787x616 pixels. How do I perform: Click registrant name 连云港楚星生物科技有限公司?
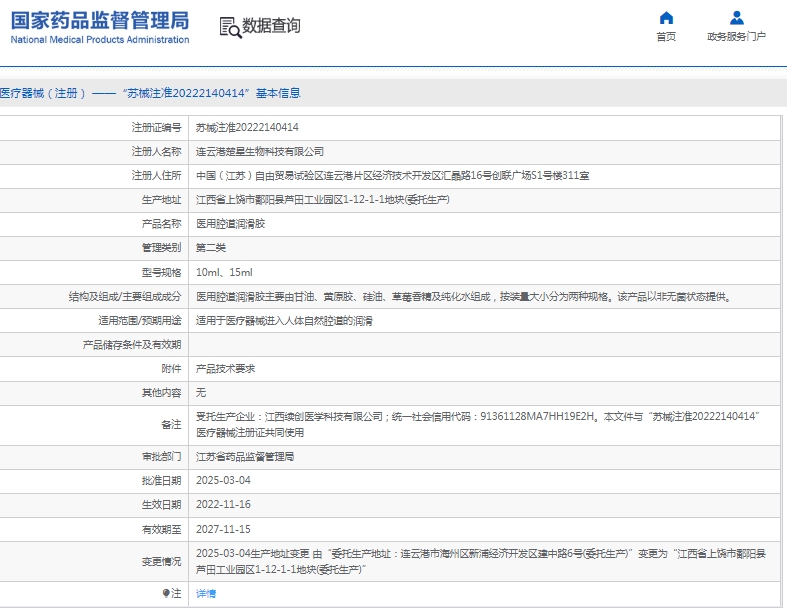[x=259, y=152]
